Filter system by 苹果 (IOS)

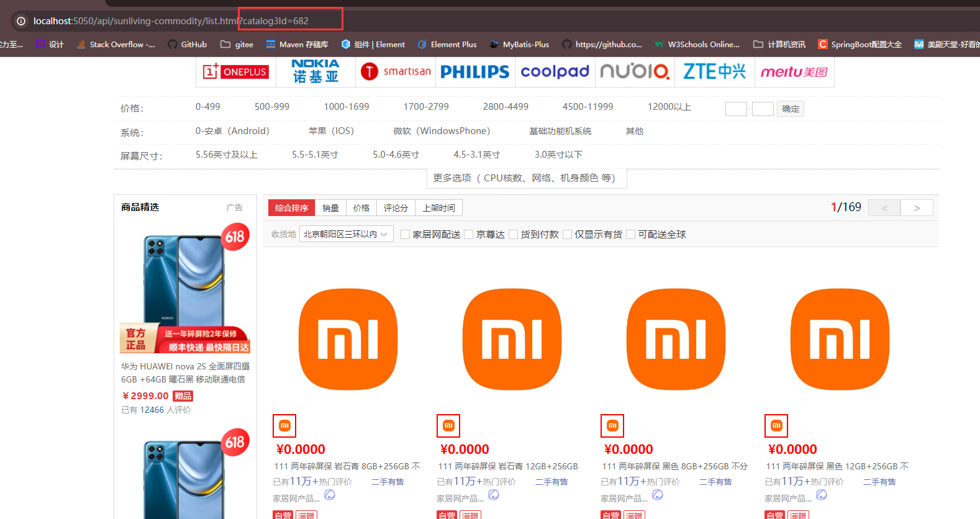pyautogui.click(x=332, y=131)
